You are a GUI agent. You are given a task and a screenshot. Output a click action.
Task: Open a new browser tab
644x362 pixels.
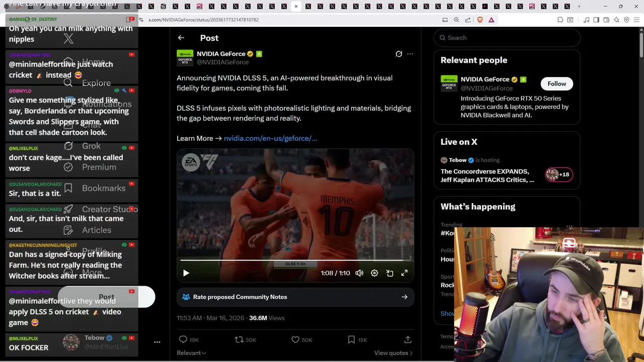[579, 7]
